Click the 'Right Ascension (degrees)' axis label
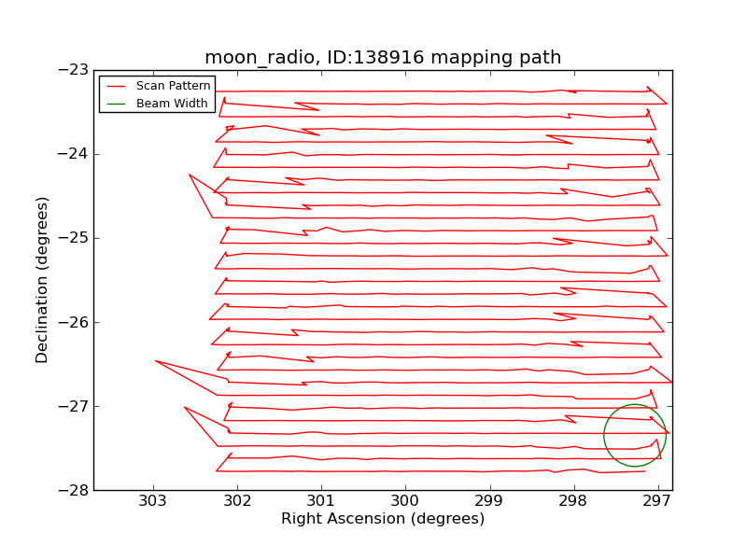The width and height of the screenshot is (747, 560). pos(383,519)
